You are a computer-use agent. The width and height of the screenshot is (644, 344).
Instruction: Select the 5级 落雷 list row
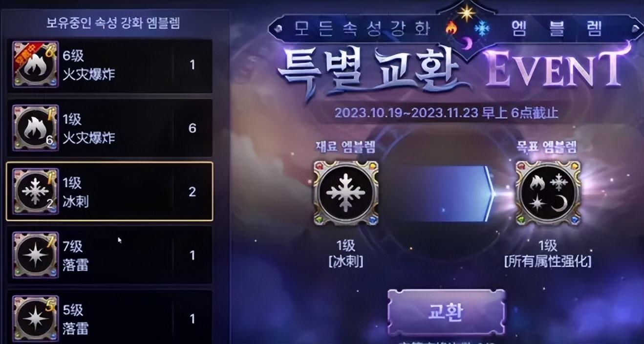(x=109, y=317)
